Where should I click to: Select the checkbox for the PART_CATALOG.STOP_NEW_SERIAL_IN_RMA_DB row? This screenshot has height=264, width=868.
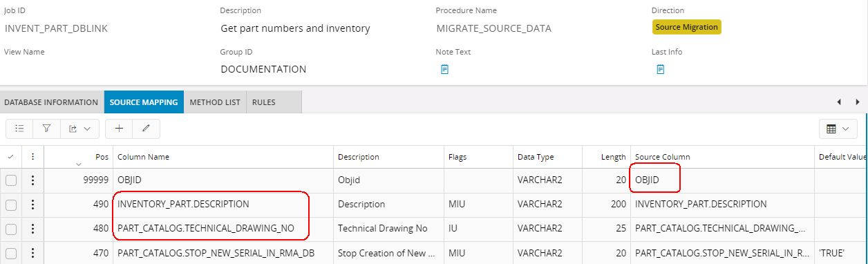(11, 254)
